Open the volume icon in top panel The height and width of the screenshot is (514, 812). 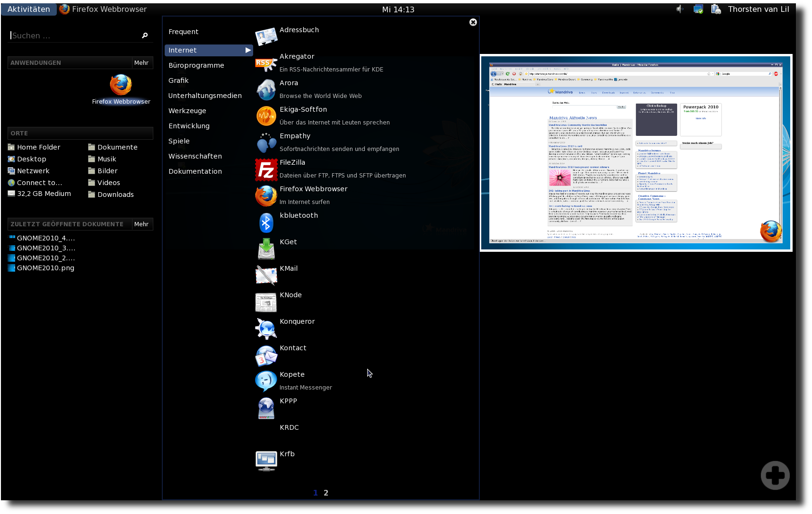tap(680, 9)
